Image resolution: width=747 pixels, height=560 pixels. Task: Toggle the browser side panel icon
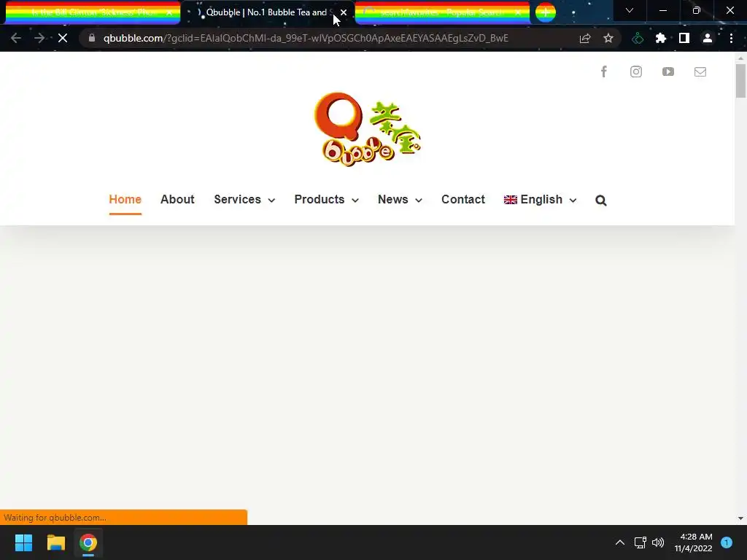pyautogui.click(x=684, y=38)
